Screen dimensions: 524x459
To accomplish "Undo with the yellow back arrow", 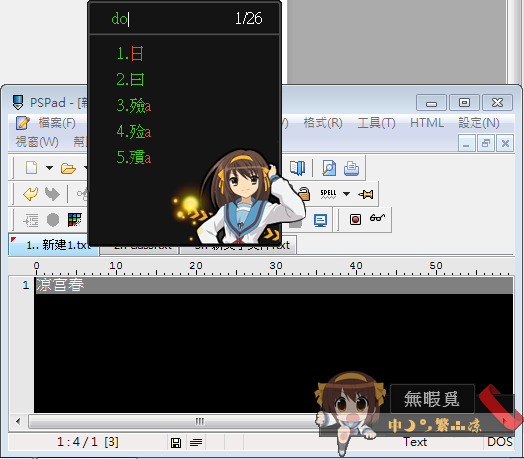I will pos(30,194).
